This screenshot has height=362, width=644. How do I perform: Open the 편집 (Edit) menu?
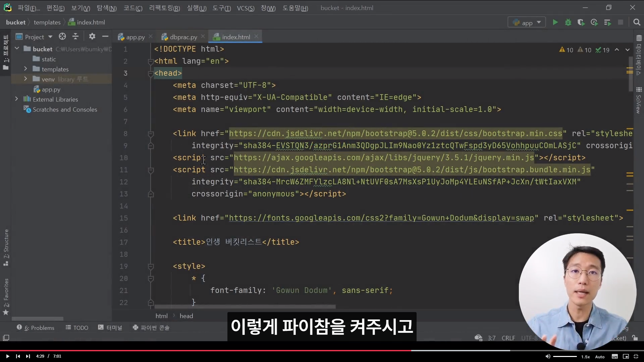click(x=55, y=8)
